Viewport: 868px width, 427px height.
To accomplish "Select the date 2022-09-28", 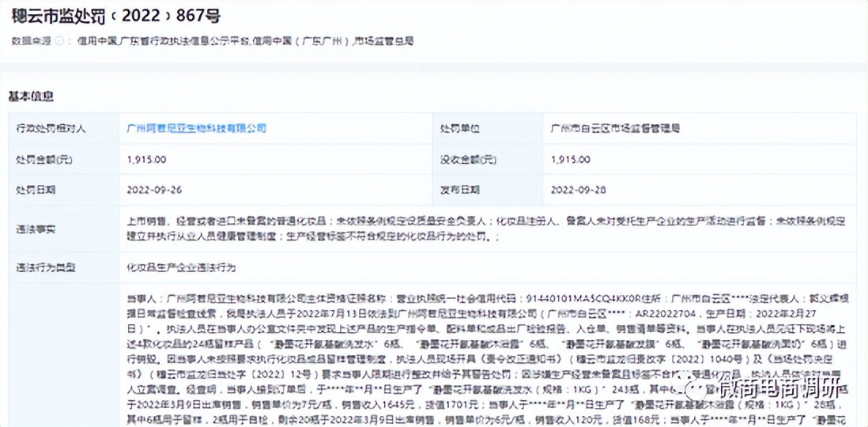I will [x=579, y=190].
